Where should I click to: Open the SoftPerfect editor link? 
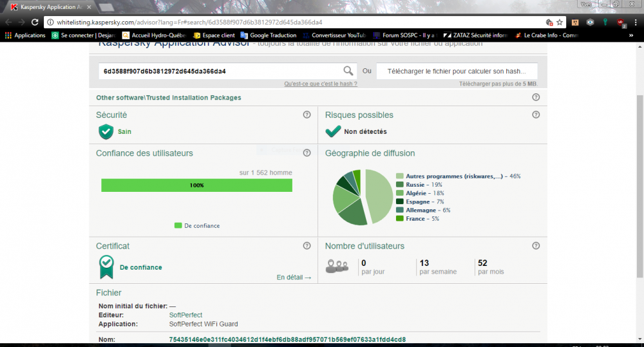pos(185,315)
